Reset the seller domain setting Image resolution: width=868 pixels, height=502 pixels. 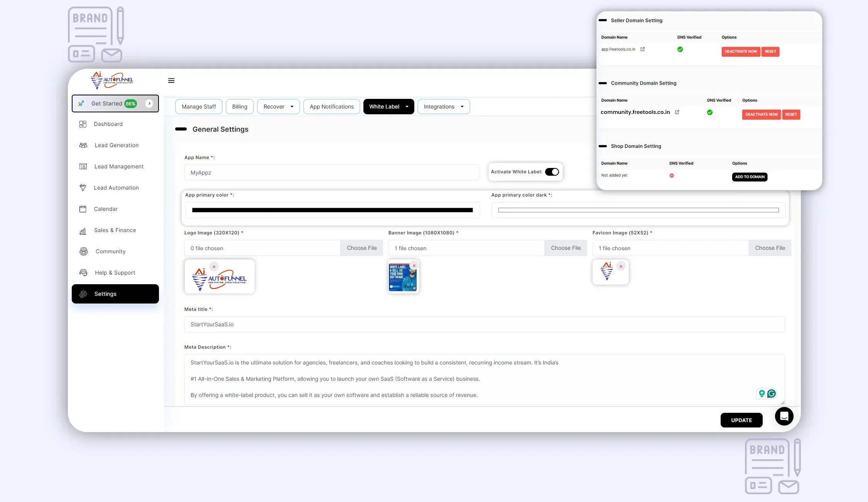coord(770,51)
